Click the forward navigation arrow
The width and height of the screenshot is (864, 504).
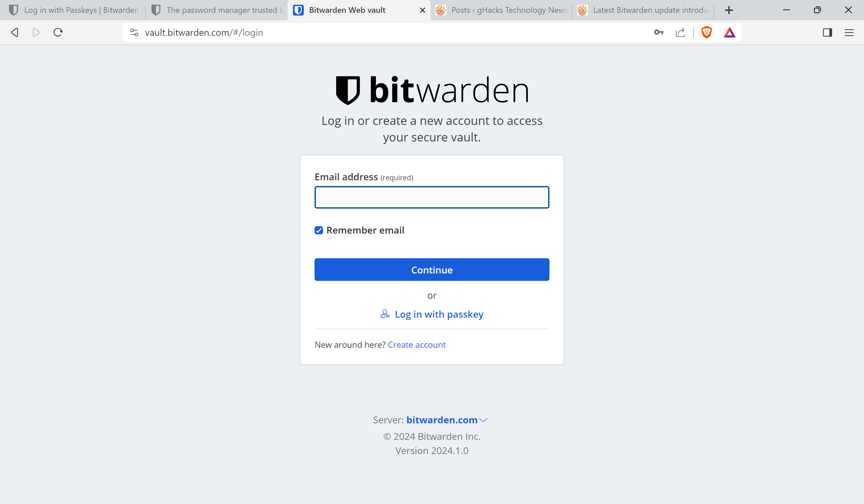pos(35,32)
